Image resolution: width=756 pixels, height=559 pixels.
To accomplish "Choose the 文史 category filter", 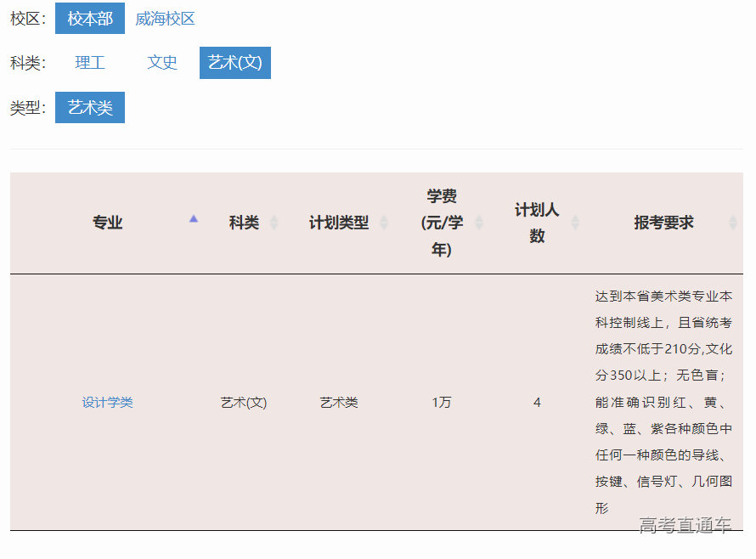I will click(162, 63).
